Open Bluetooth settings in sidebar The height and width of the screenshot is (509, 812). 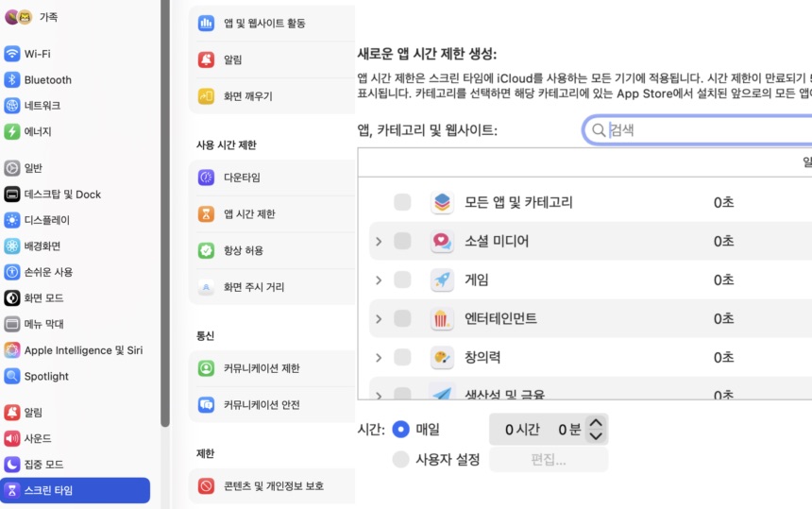38,79
